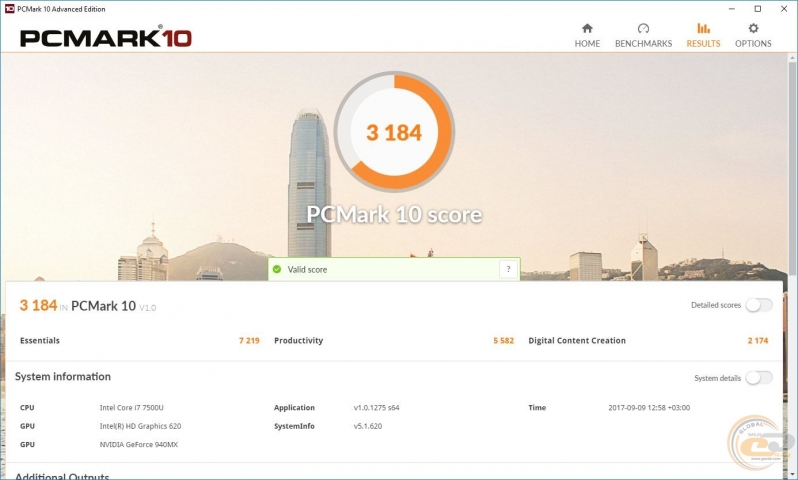Select Digital Content Creation score 2 174
This screenshot has width=798, height=480.
pos(758,341)
